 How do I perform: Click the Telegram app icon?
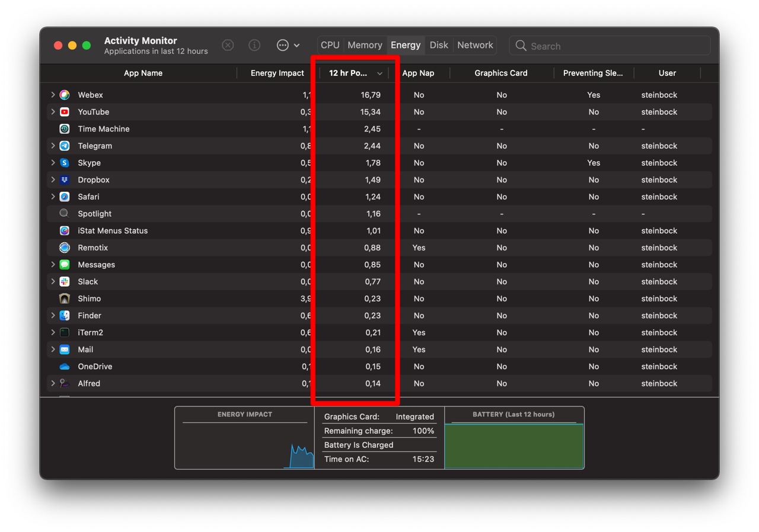65,146
